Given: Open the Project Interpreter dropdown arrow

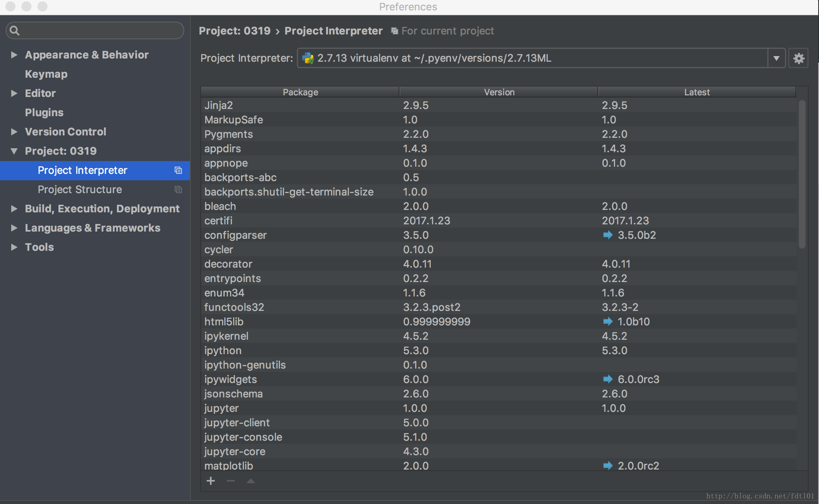Looking at the screenshot, I should tap(777, 58).
